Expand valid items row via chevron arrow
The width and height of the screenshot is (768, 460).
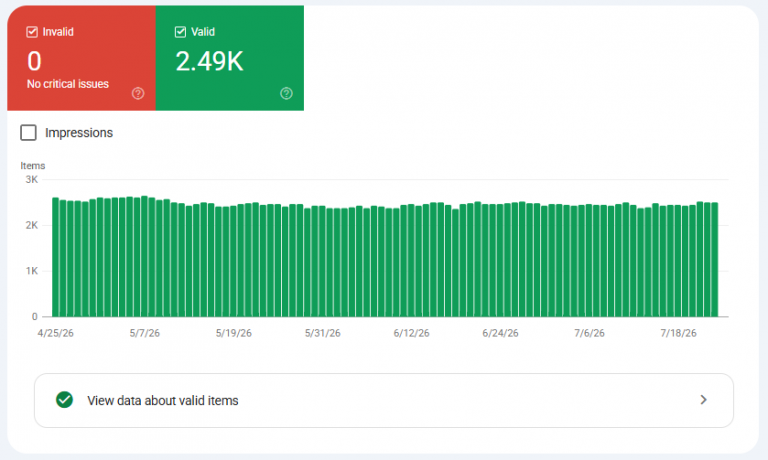[703, 400]
